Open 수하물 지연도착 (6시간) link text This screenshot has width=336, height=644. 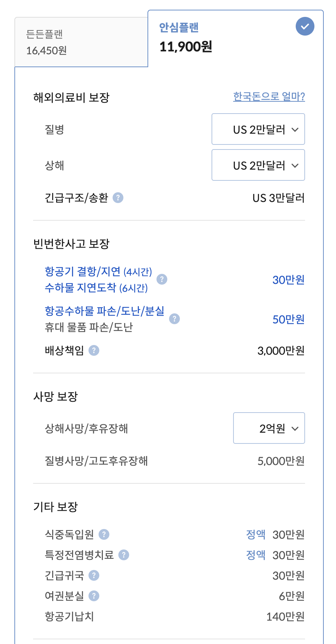[x=96, y=287]
